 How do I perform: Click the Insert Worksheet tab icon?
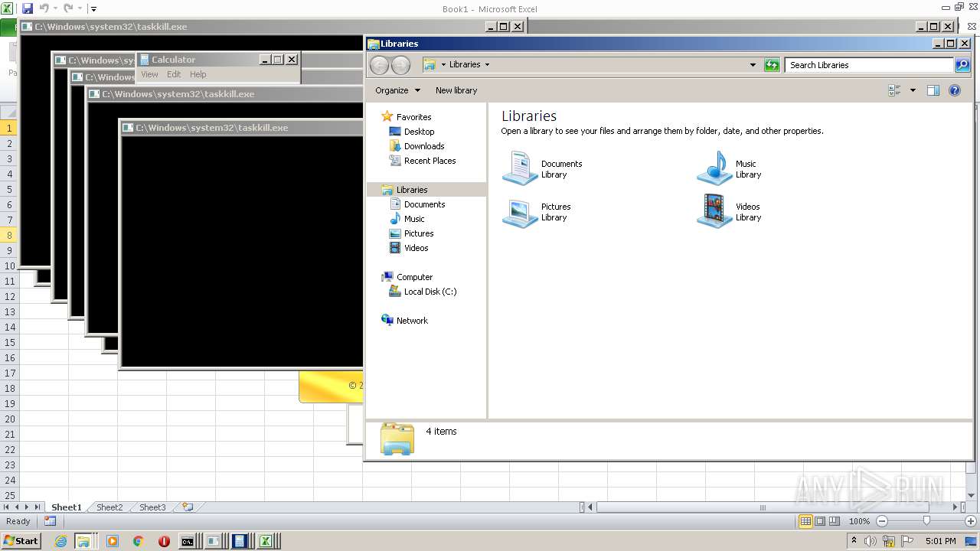click(188, 507)
